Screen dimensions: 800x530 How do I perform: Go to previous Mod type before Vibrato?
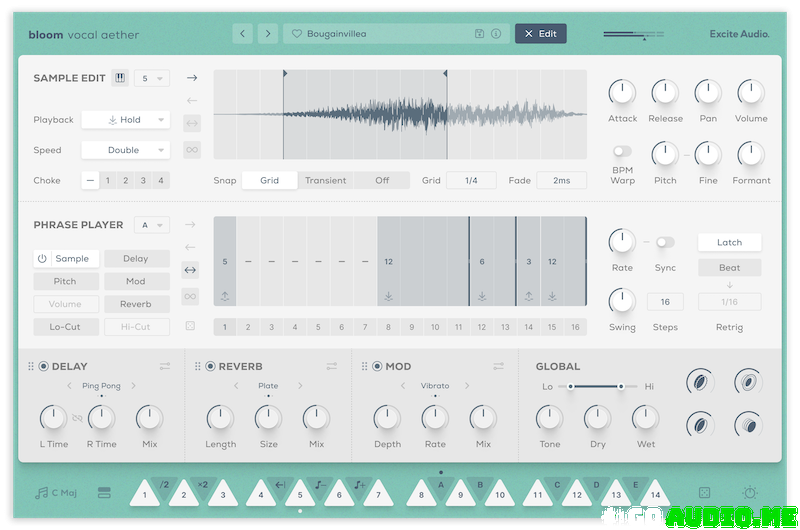pyautogui.click(x=403, y=386)
